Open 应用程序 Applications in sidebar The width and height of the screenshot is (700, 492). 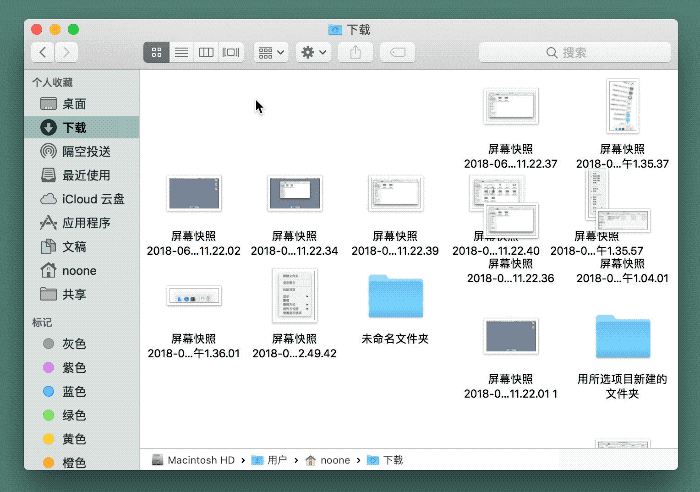(x=86, y=223)
